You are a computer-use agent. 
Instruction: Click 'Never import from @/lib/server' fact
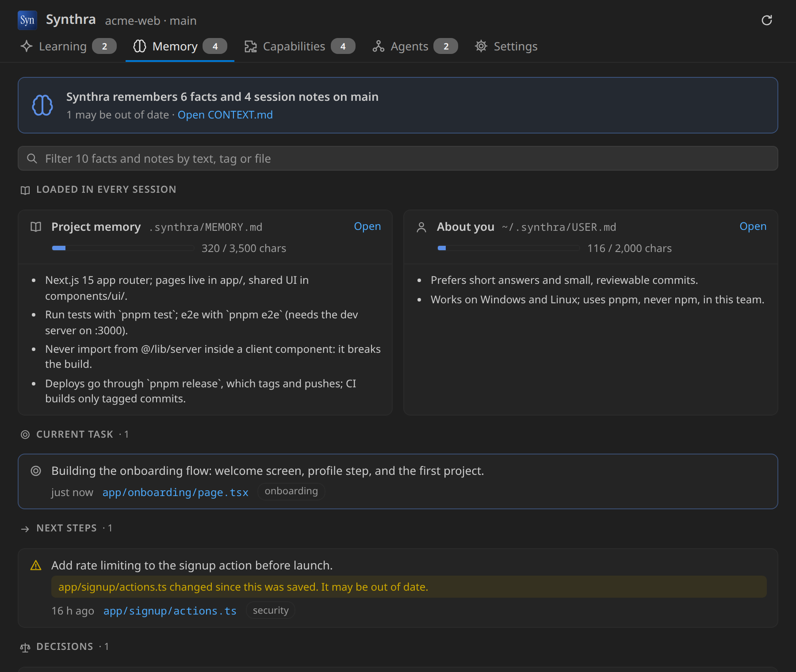pos(213,357)
